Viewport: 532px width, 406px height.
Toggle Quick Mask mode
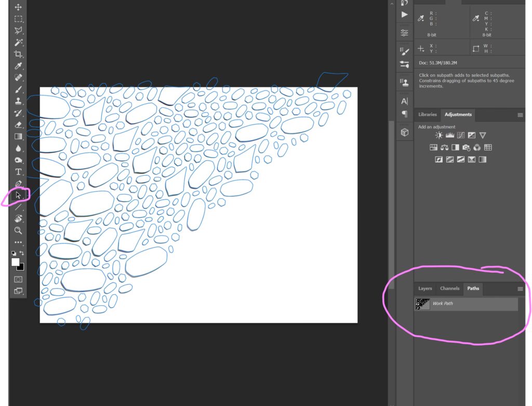pos(18,279)
